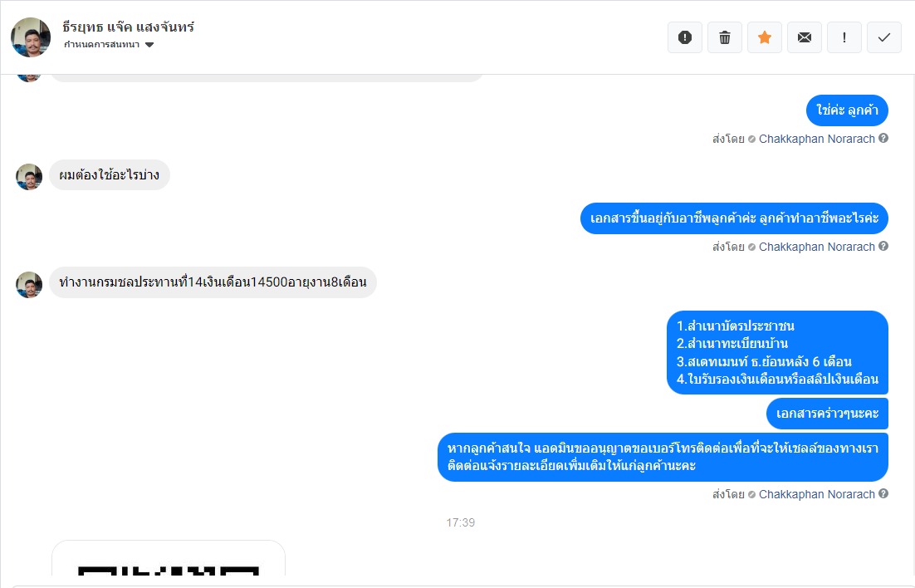Expand the กำหนดการสนทนา dropdown arrow
This screenshot has height=588, width=915.
coord(149,45)
